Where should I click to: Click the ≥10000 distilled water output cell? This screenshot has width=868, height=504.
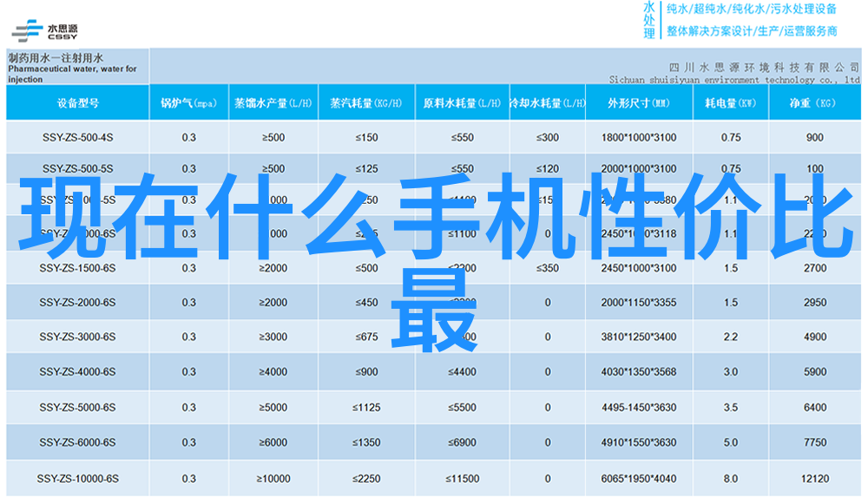point(273,479)
